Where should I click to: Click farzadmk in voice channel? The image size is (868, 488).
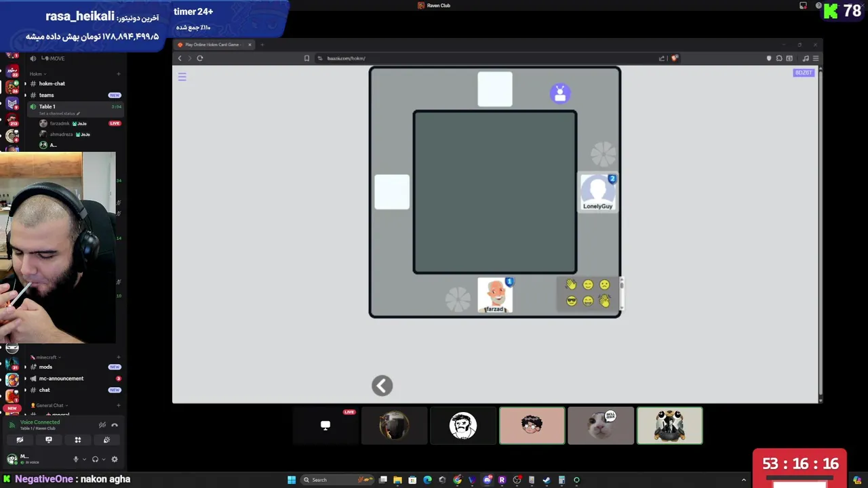click(x=60, y=123)
